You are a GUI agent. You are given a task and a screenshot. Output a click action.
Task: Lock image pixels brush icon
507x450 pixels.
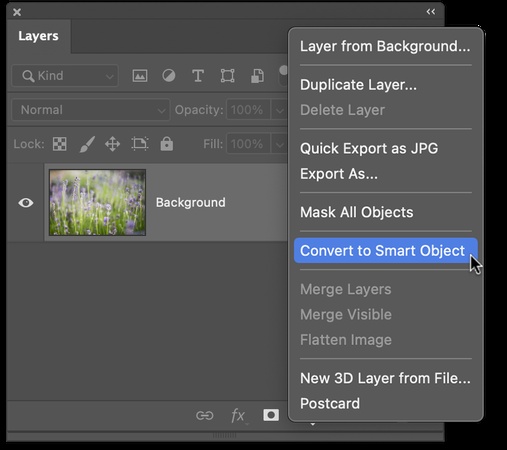(87, 144)
